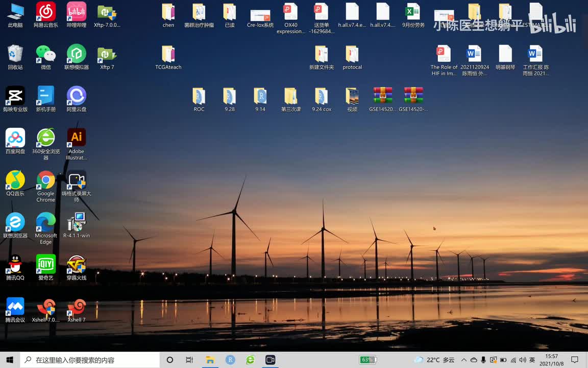Image resolution: width=588 pixels, height=368 pixels.
Task: Open the Windows Start menu
Action: click(x=10, y=360)
